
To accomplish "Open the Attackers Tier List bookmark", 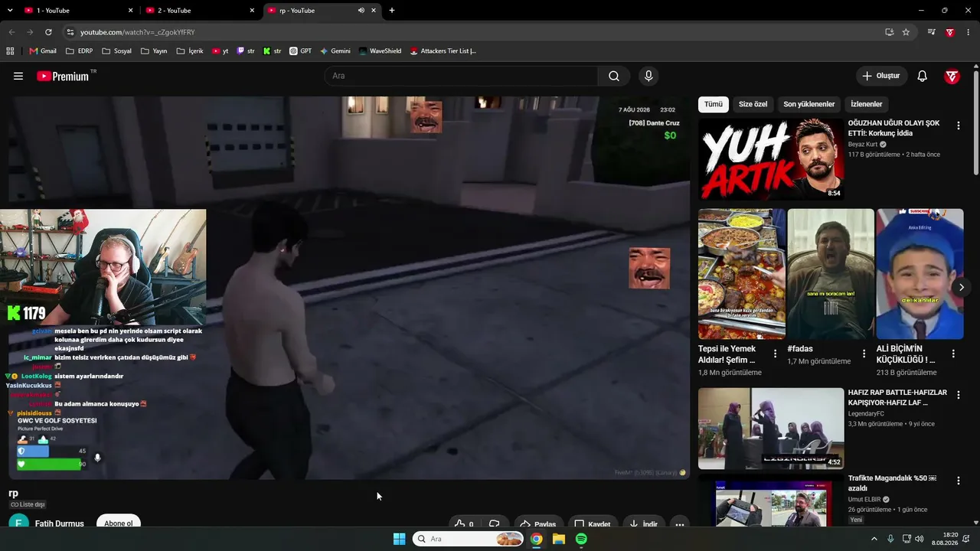I will pyautogui.click(x=443, y=51).
